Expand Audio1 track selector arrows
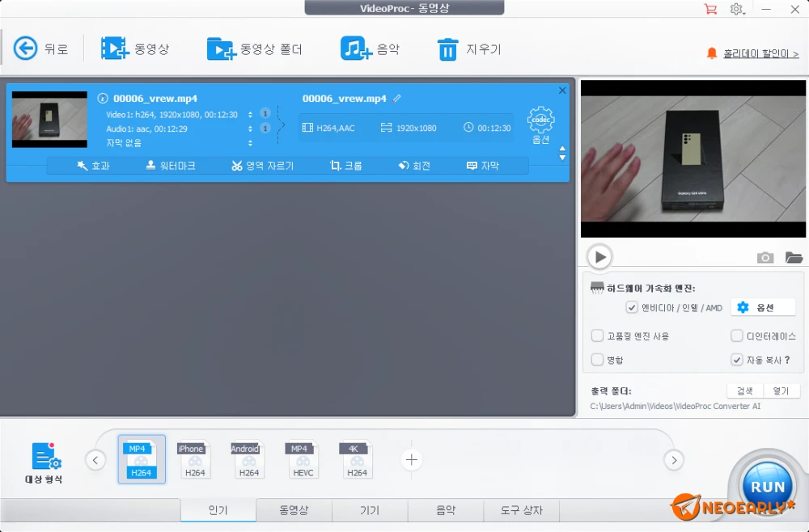 click(x=250, y=129)
